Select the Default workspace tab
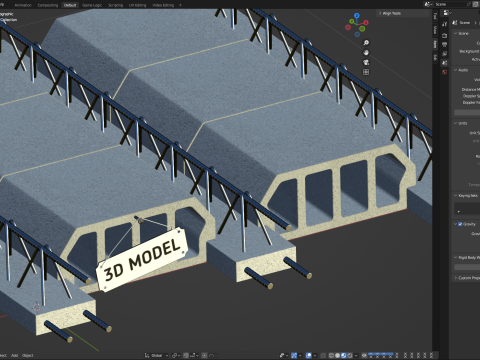The image size is (480, 360). tap(70, 5)
